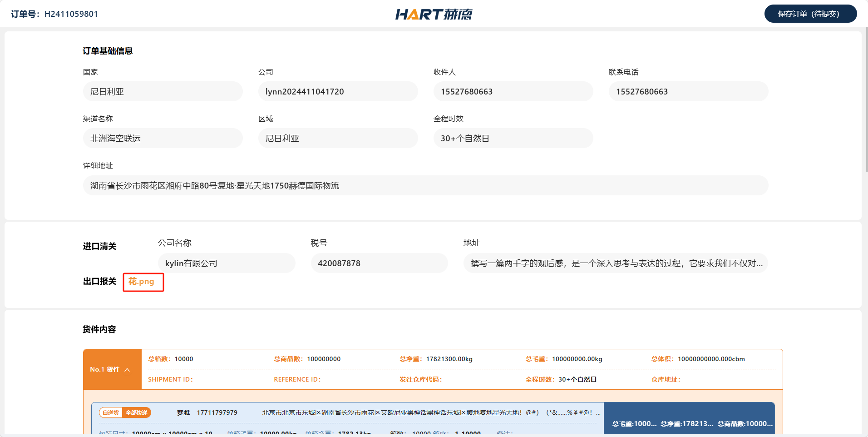Viewport: 868px width, 437px height.
Task: Click the 全程时效 field 30+个自然日
Action: pos(513,139)
